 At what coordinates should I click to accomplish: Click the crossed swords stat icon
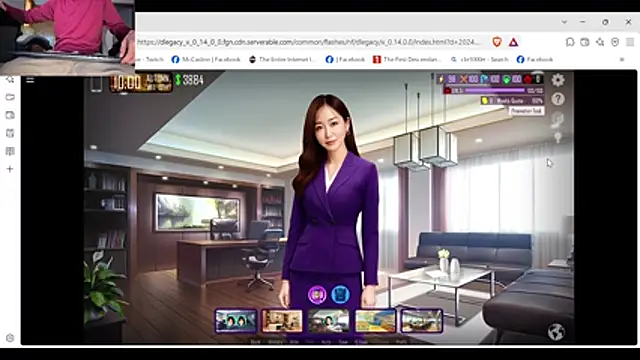pyautogui.click(x=463, y=79)
